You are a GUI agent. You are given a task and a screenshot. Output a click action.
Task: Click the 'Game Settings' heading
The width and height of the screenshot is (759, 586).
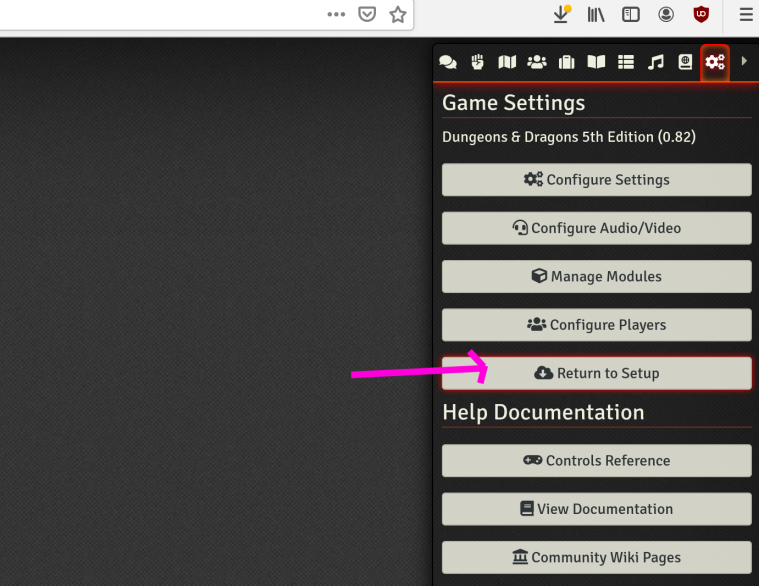[x=514, y=103]
